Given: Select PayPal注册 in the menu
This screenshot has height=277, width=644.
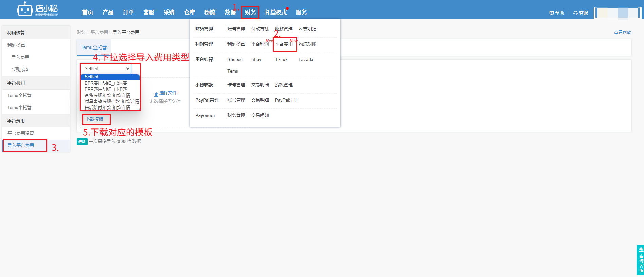Looking at the screenshot, I should [287, 100].
